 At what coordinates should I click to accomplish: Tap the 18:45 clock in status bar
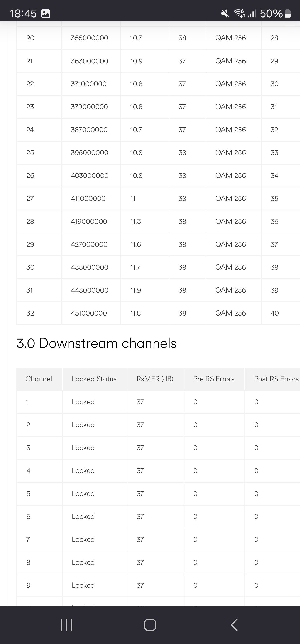point(23,14)
